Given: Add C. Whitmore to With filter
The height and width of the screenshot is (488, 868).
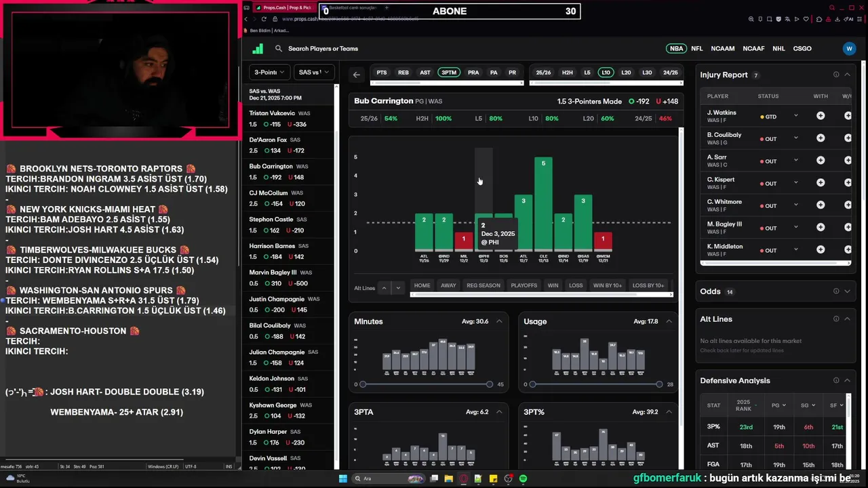Looking at the screenshot, I should pos(821,205).
